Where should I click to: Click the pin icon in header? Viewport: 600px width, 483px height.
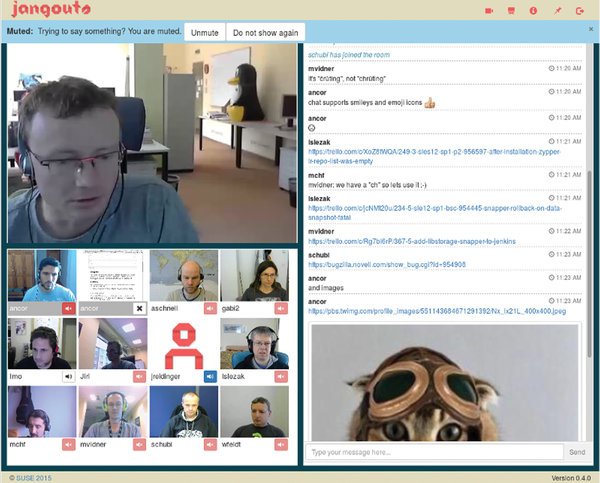point(558,11)
